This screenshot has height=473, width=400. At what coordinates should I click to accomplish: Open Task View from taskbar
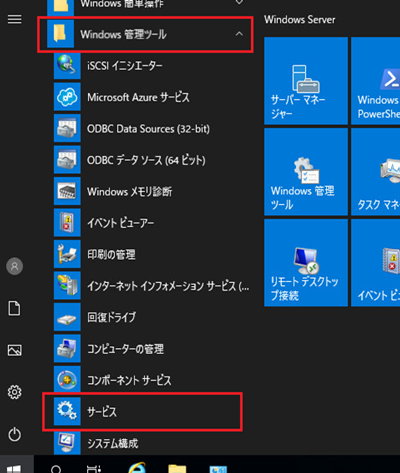click(x=94, y=468)
